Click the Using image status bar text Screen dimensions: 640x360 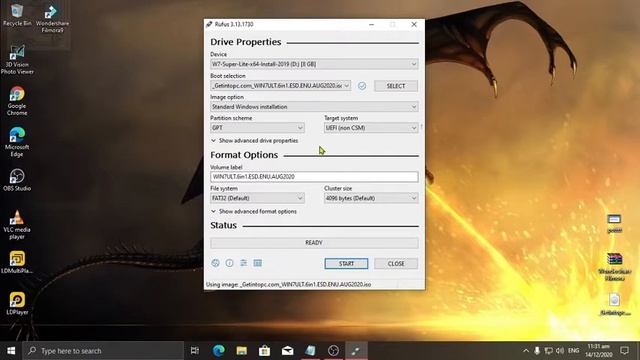[289, 284]
